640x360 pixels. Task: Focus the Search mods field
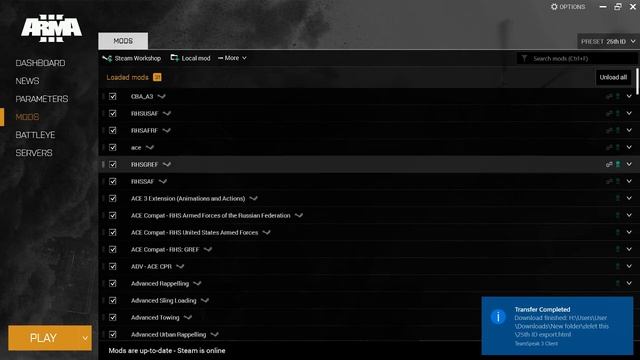577,58
